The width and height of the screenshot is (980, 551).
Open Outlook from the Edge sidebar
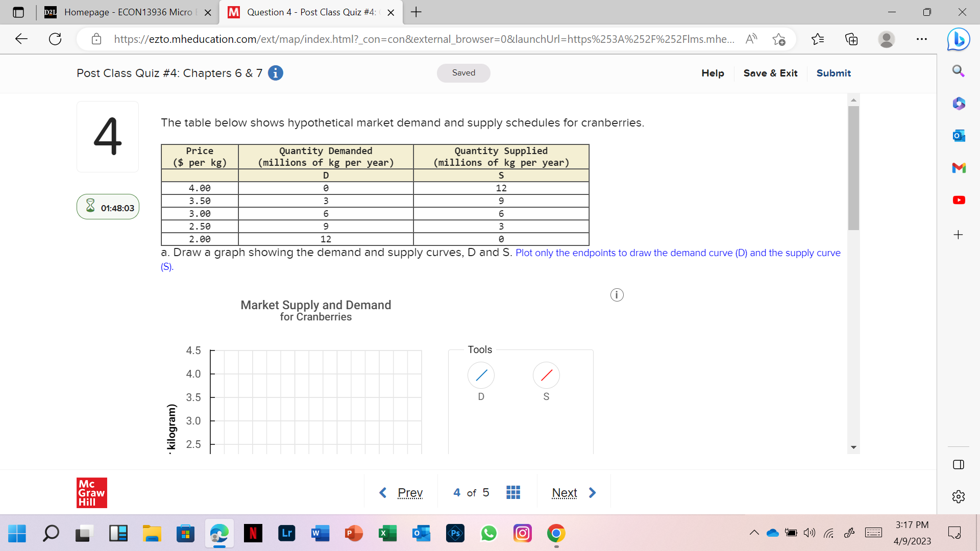click(959, 136)
